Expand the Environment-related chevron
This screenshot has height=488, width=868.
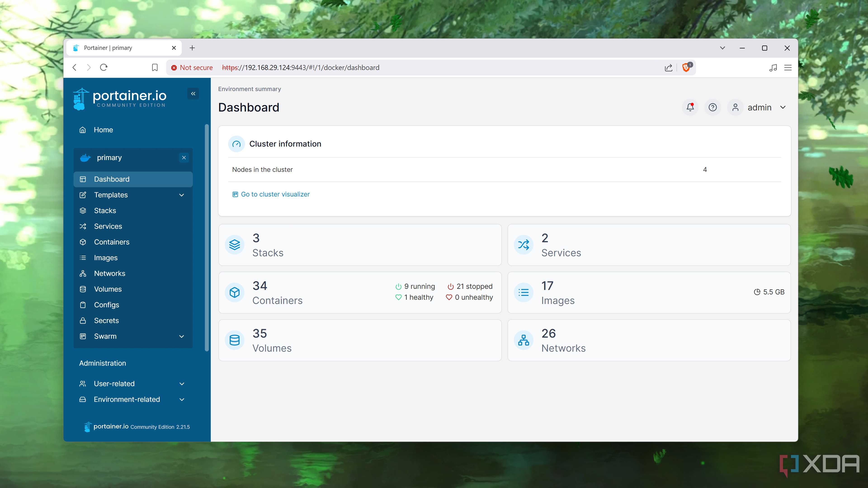[182, 400]
